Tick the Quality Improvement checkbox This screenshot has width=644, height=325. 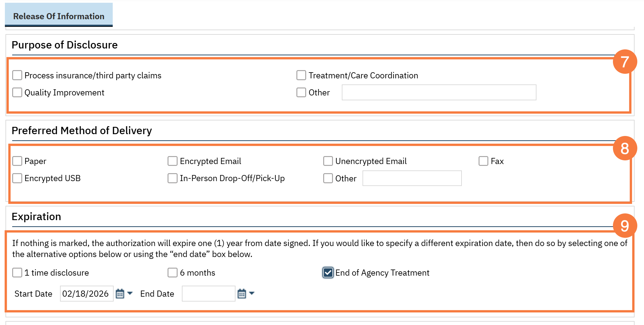(x=17, y=92)
